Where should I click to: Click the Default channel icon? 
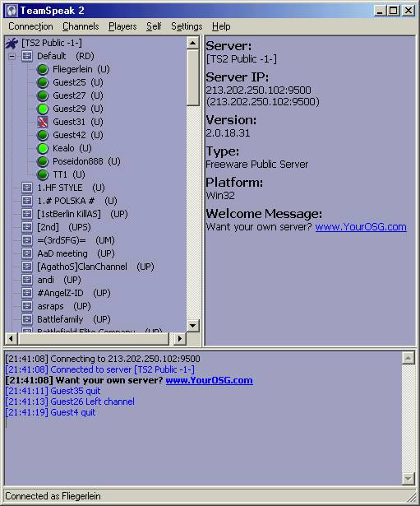tap(27, 56)
